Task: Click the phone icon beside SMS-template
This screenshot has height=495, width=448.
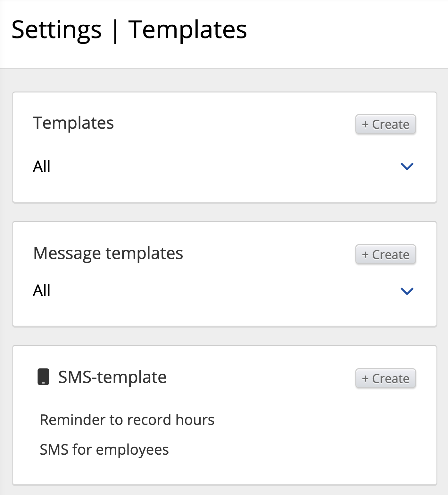Action: [43, 377]
